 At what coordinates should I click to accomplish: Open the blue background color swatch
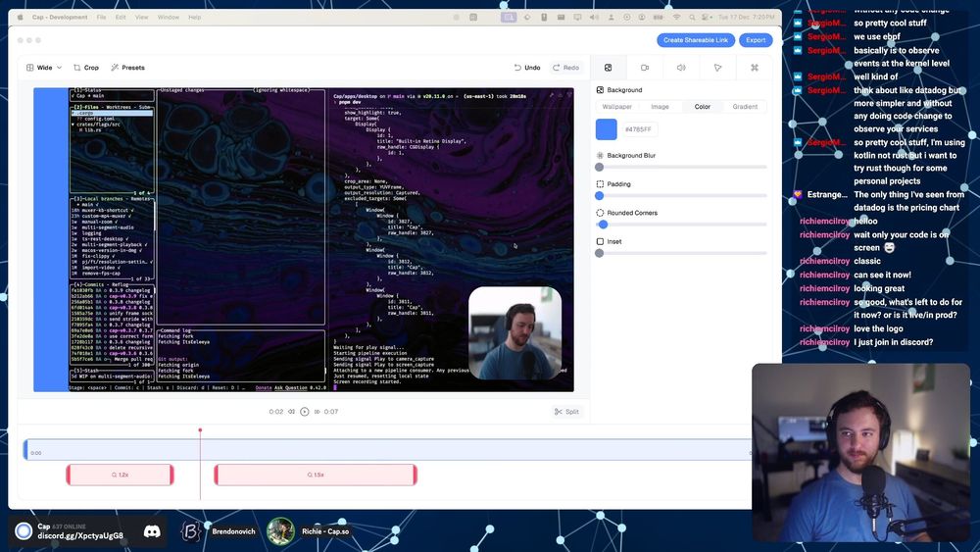click(x=607, y=129)
